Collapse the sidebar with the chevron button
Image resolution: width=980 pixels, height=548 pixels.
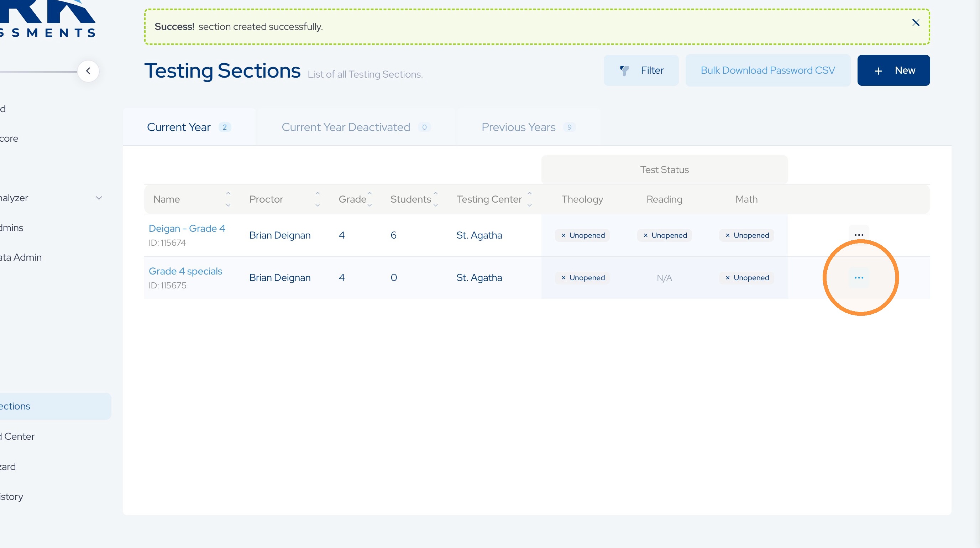88,71
